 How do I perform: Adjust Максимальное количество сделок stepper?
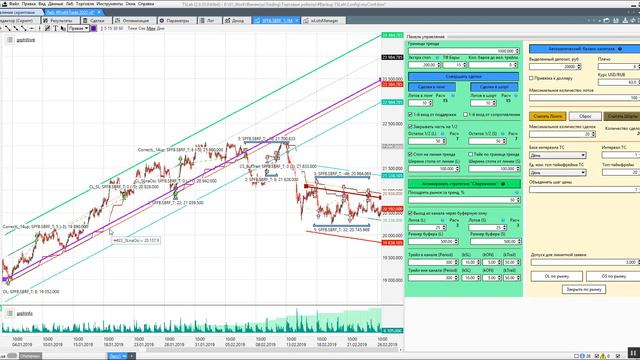[x=593, y=134]
